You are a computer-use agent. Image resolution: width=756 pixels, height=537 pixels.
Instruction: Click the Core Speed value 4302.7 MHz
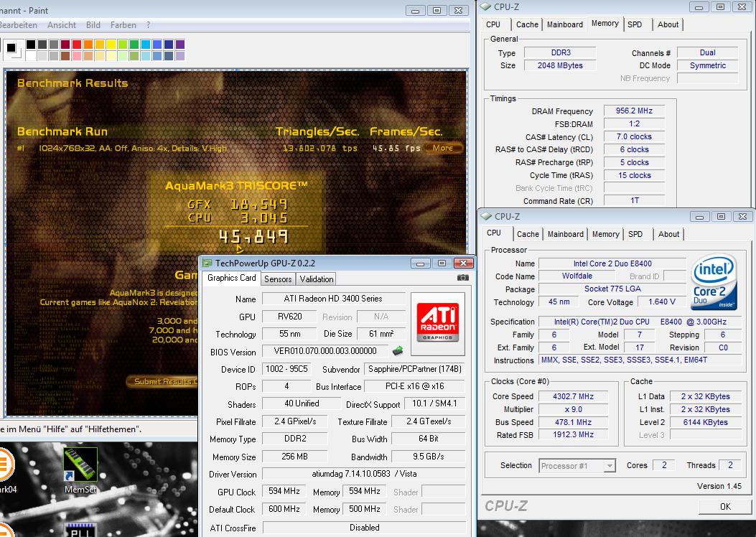click(x=573, y=396)
